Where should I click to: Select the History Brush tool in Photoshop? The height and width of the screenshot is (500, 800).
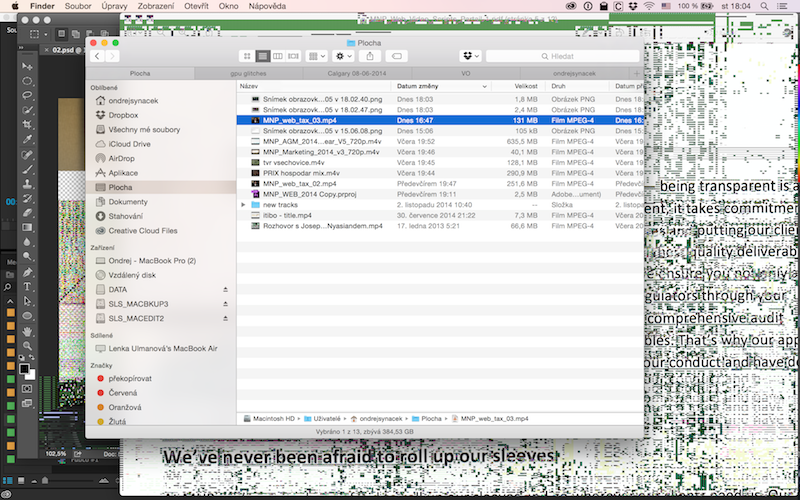(27, 198)
